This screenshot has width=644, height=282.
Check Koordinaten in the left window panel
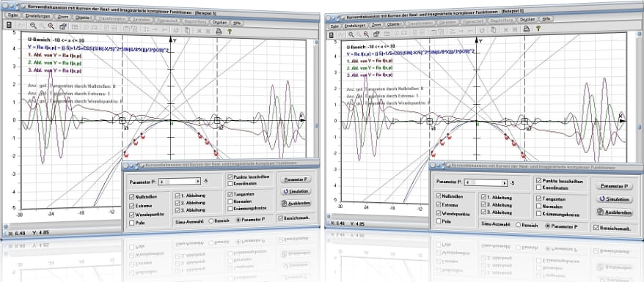tap(230, 184)
